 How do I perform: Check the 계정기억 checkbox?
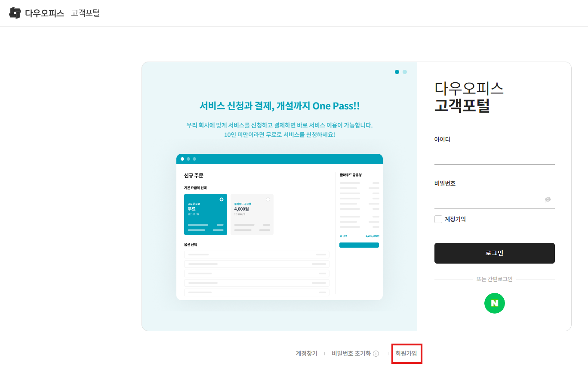[x=438, y=219]
